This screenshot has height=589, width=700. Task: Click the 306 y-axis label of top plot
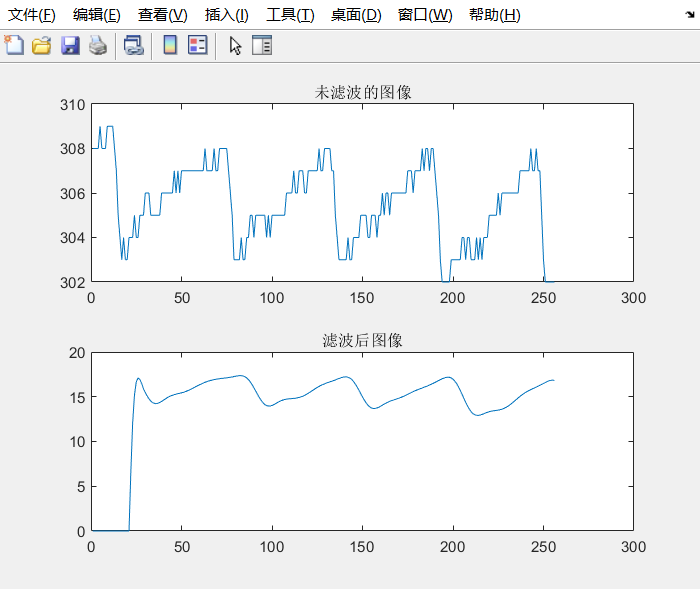click(72, 194)
